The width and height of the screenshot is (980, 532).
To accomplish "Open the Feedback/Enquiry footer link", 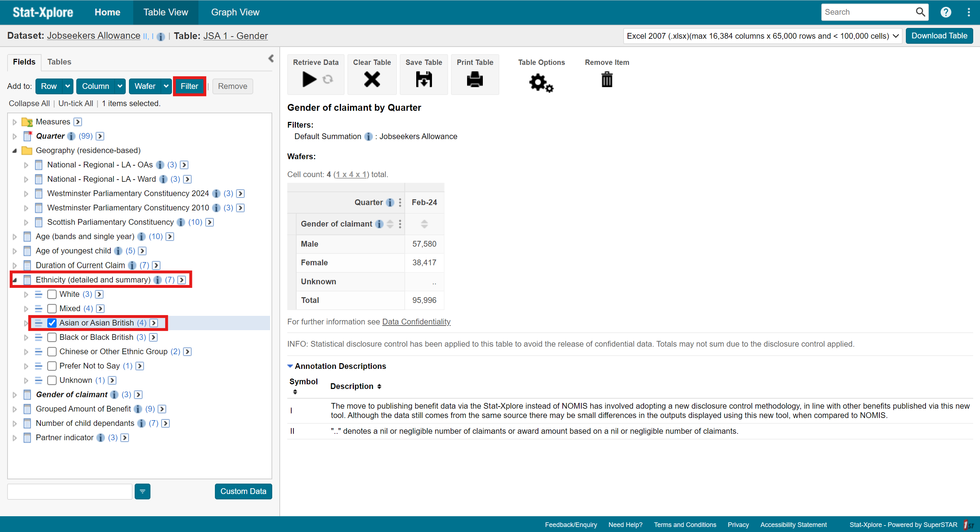I will (571, 524).
